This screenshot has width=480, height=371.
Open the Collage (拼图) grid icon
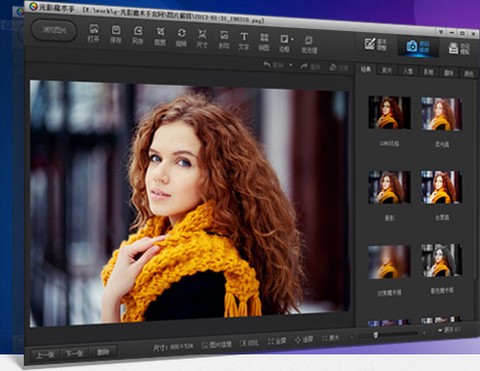coord(264,42)
